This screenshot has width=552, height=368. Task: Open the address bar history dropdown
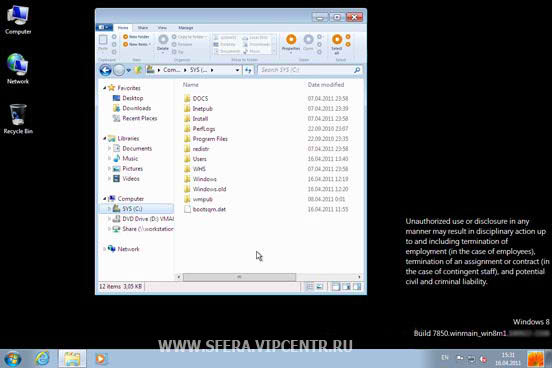pyautogui.click(x=238, y=70)
